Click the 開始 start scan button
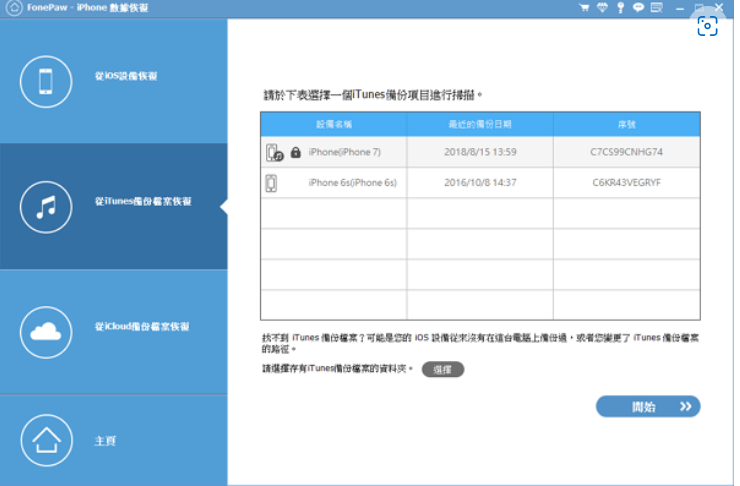Viewport: 740px width, 486px height. point(648,406)
